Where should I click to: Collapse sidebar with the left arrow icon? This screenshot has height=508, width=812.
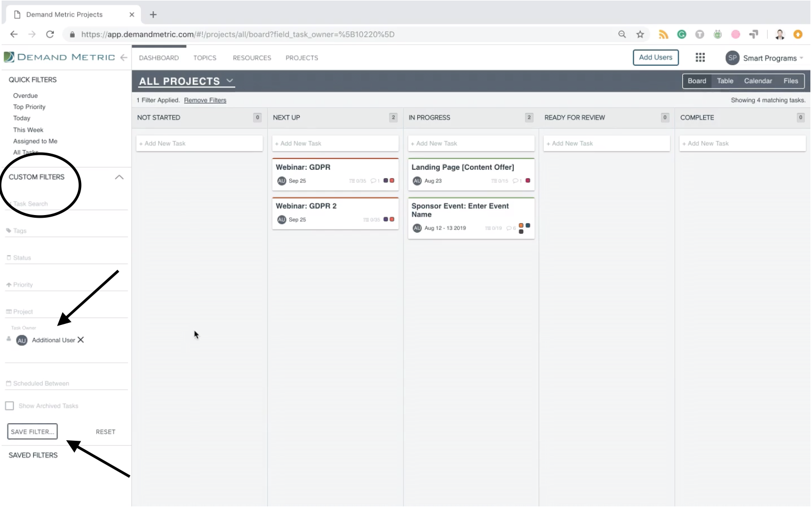[124, 57]
